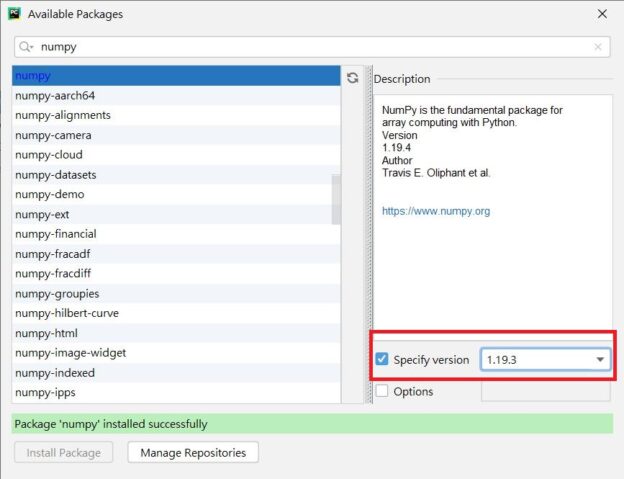Open the https://www.numpy.org link
This screenshot has height=479, width=624.
click(x=436, y=212)
